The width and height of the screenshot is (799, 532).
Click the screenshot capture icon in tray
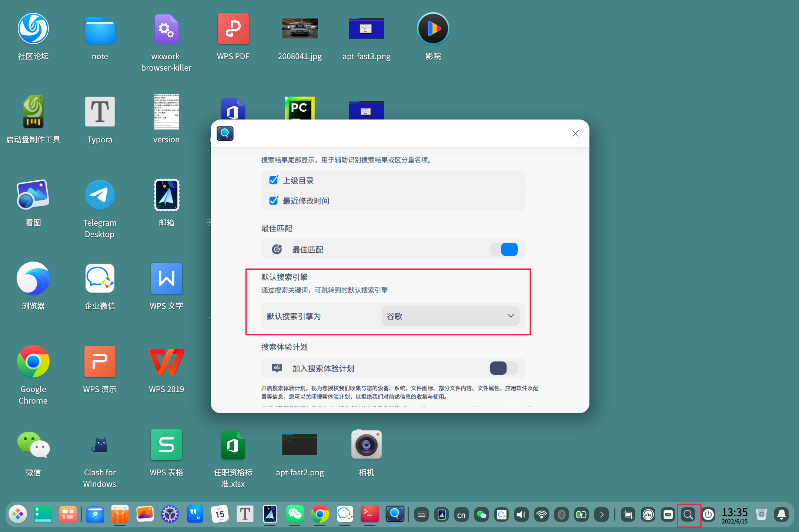coord(628,515)
